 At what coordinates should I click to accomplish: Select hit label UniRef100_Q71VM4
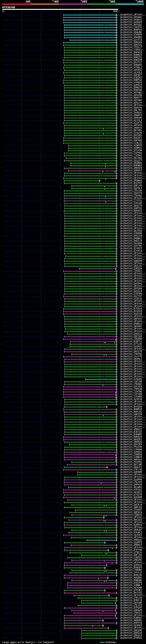(x=131, y=151)
